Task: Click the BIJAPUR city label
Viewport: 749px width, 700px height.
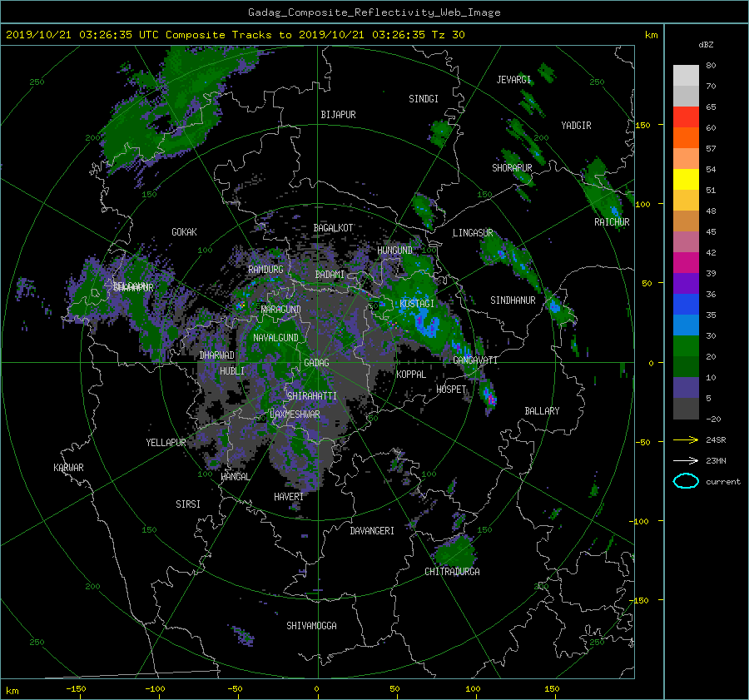Action: [338, 115]
